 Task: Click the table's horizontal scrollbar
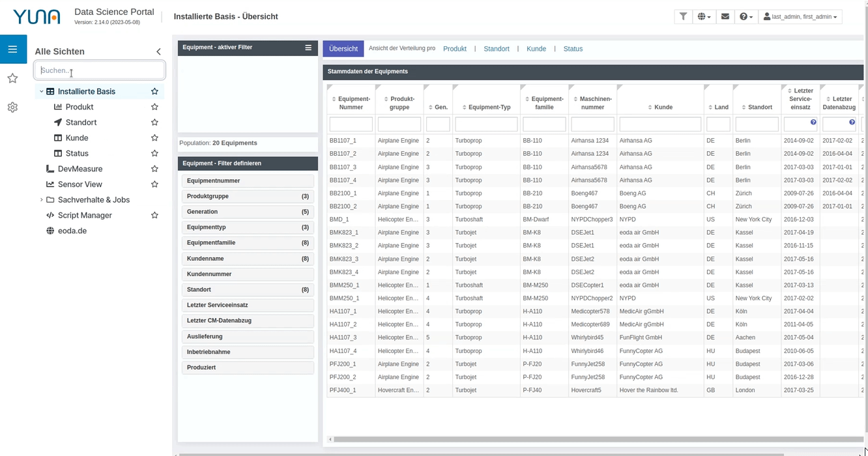[x=598, y=440]
